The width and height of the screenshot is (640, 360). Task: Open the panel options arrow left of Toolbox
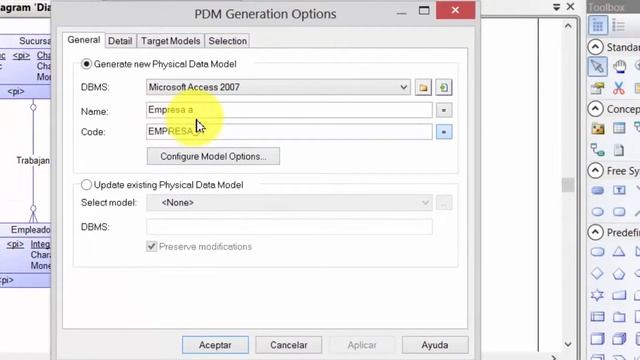(x=556, y=7)
